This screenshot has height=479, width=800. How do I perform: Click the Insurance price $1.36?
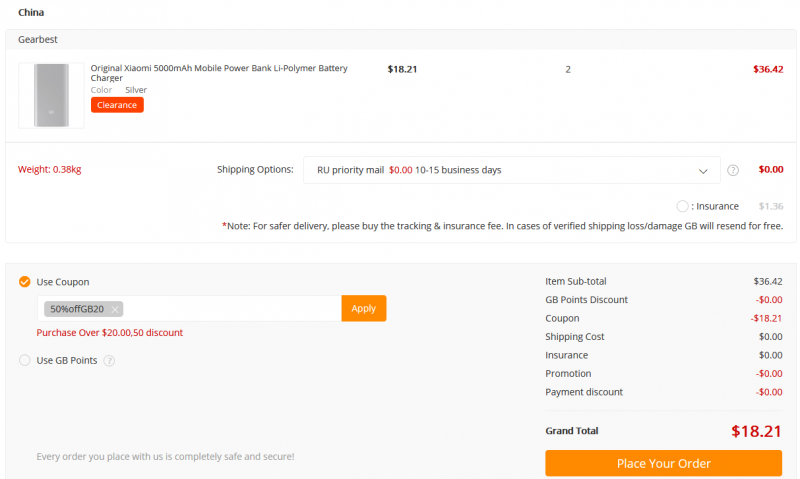coord(770,206)
